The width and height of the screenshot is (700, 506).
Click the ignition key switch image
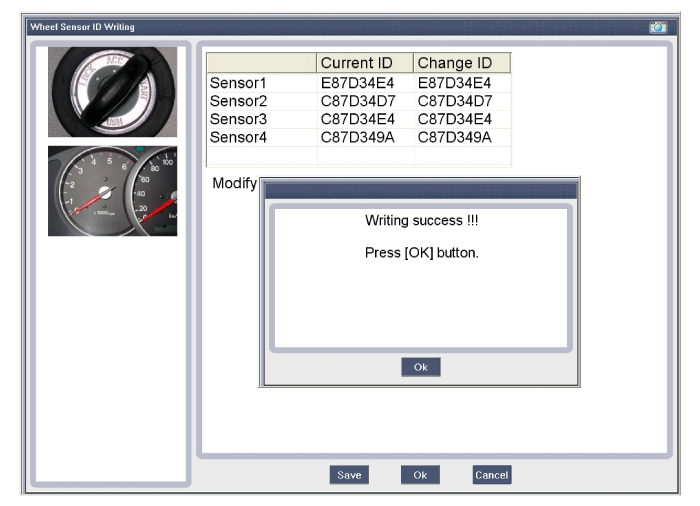pyautogui.click(x=112, y=92)
